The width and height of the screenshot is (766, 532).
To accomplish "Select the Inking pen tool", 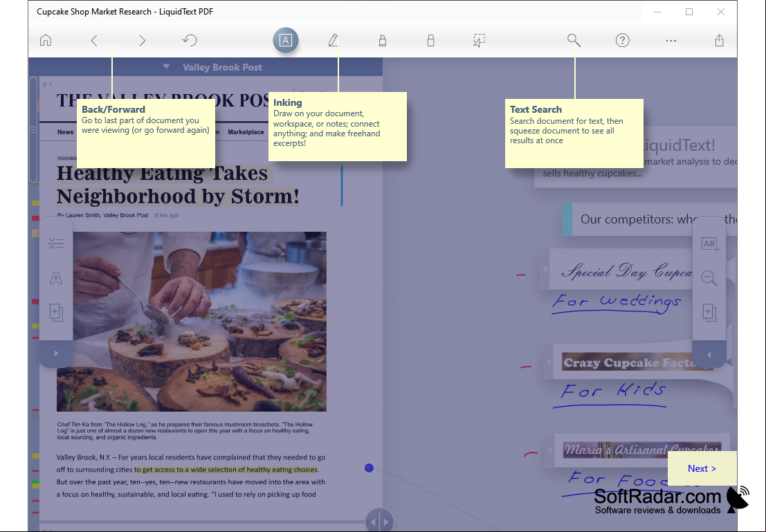I will [x=334, y=40].
